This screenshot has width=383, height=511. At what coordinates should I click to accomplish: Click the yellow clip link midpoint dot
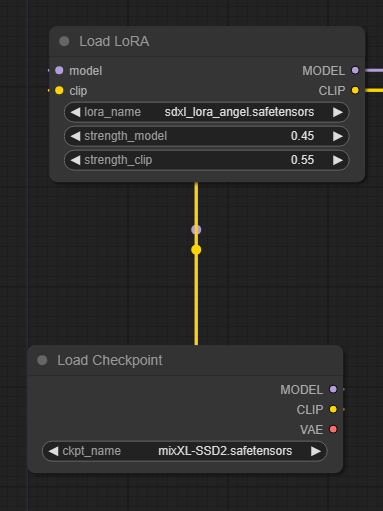196,250
